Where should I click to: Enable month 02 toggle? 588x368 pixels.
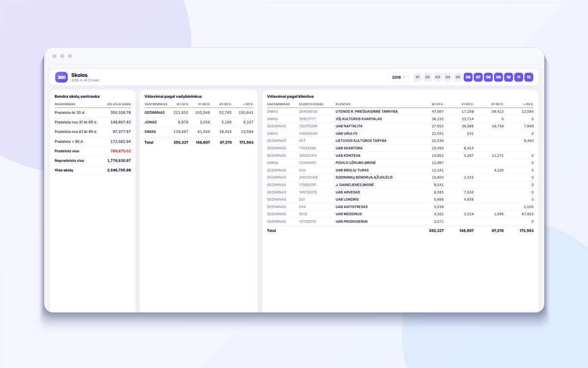428,77
